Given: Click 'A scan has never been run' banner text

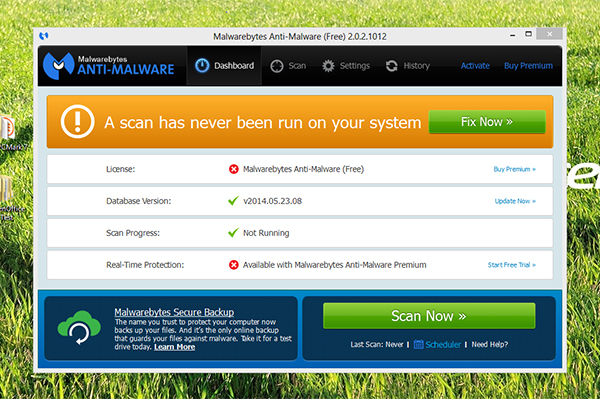Looking at the screenshot, I should point(262,123).
